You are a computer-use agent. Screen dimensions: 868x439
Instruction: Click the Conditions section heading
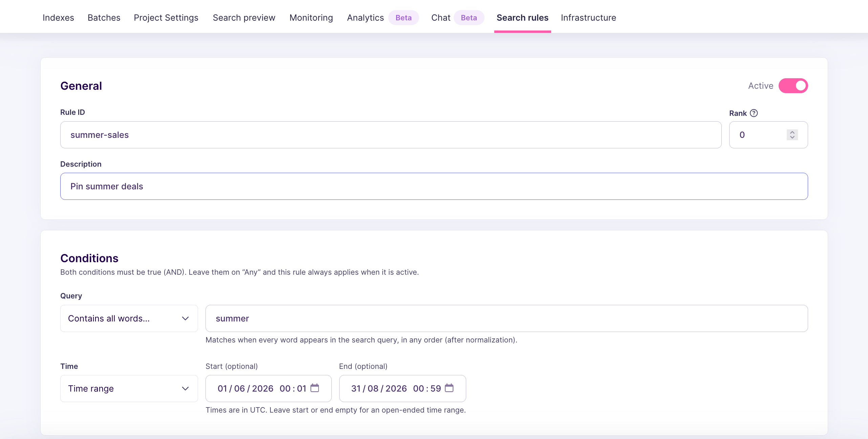[x=89, y=258]
